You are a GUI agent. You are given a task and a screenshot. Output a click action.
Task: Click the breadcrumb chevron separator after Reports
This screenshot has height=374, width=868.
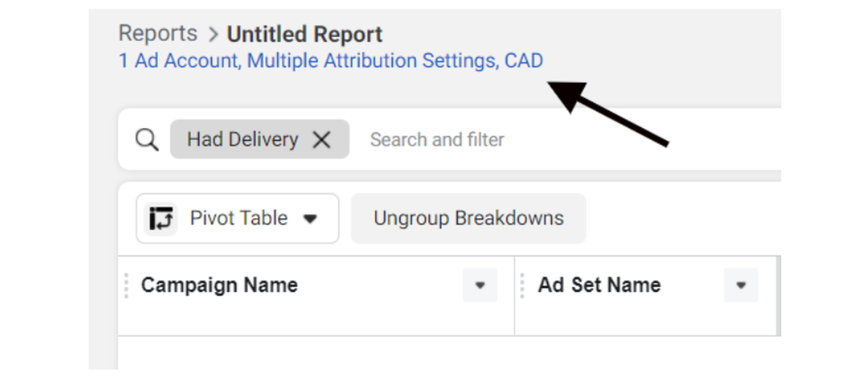point(213,35)
